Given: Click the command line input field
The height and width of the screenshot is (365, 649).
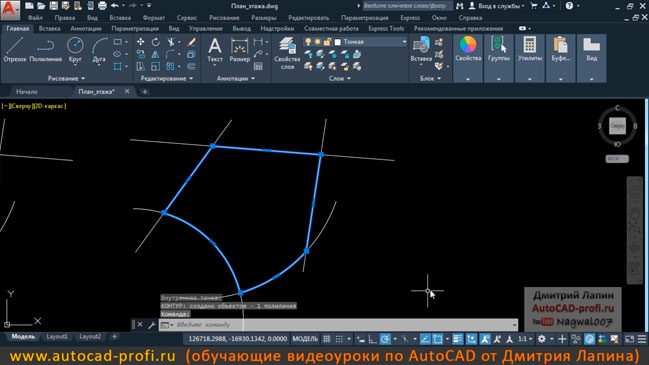Looking at the screenshot, I should pyautogui.click(x=344, y=325).
